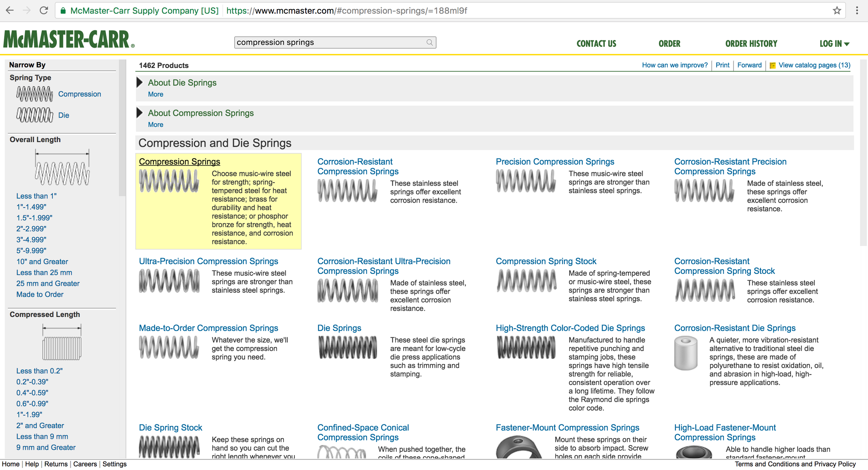Click the Fastener-Mount Compression Springs image

click(x=519, y=447)
